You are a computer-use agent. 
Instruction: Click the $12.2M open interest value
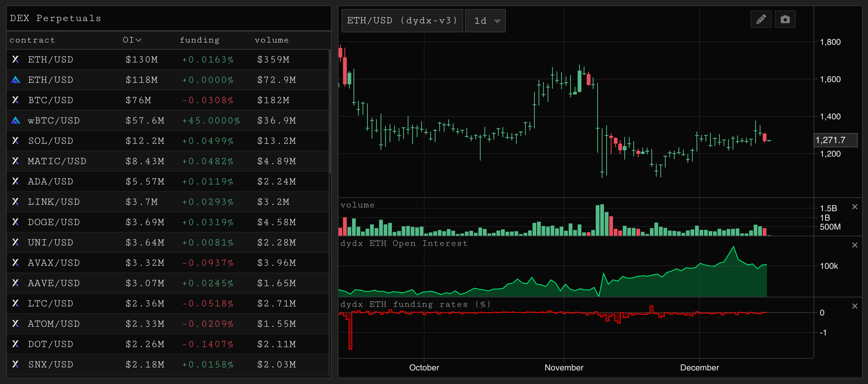point(145,141)
